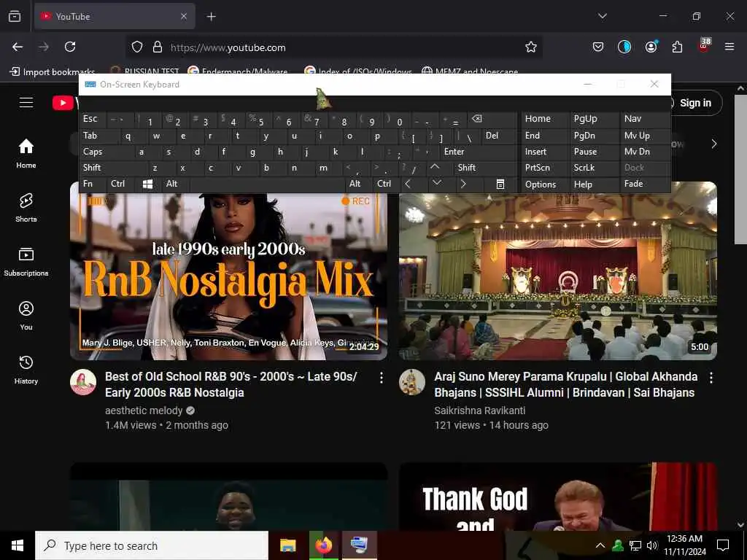
Task: Toggle left Ctrl key on keyboard
Action: tap(120, 184)
